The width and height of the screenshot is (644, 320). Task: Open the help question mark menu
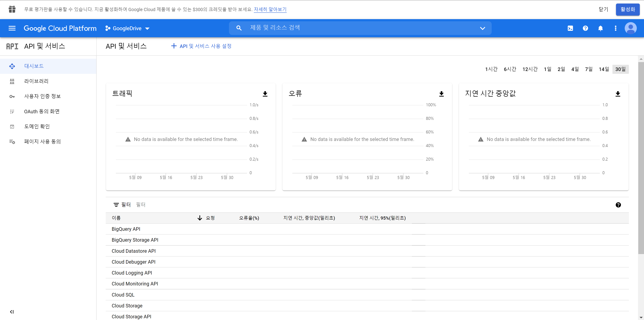585,28
